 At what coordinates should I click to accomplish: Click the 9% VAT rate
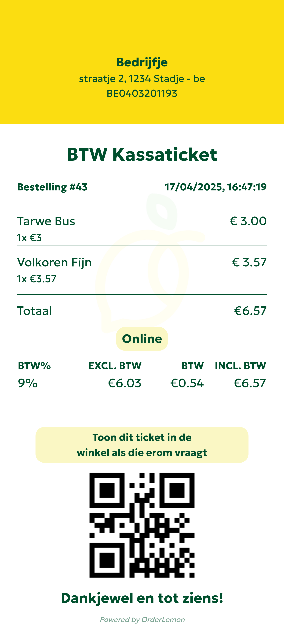tap(28, 383)
